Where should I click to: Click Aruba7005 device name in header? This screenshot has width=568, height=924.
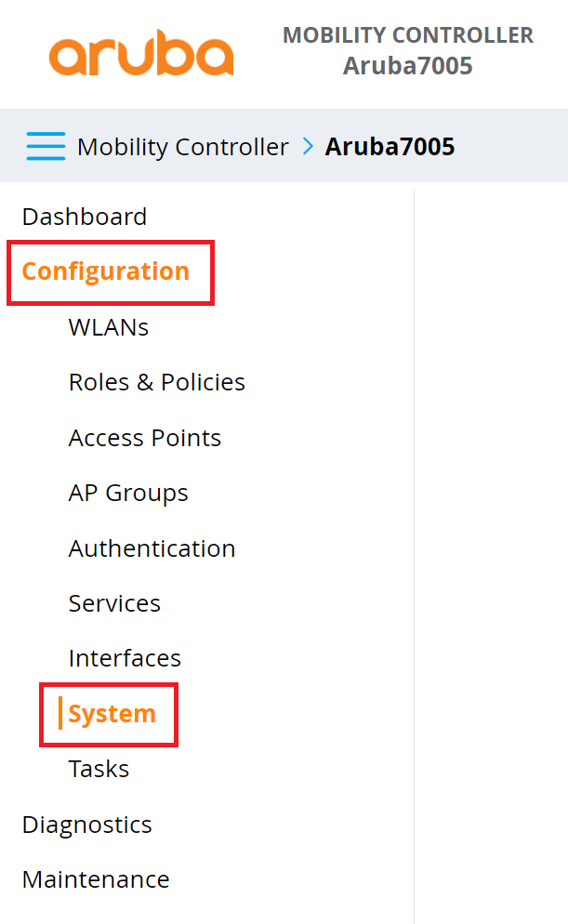tap(408, 66)
